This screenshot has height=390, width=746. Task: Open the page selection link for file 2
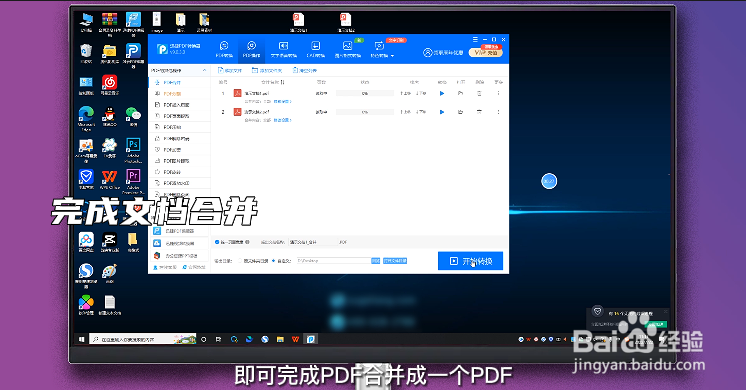click(x=282, y=120)
